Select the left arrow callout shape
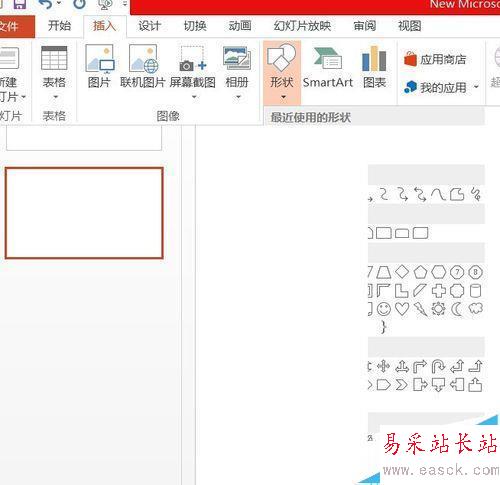The image size is (500, 485). click(x=457, y=385)
